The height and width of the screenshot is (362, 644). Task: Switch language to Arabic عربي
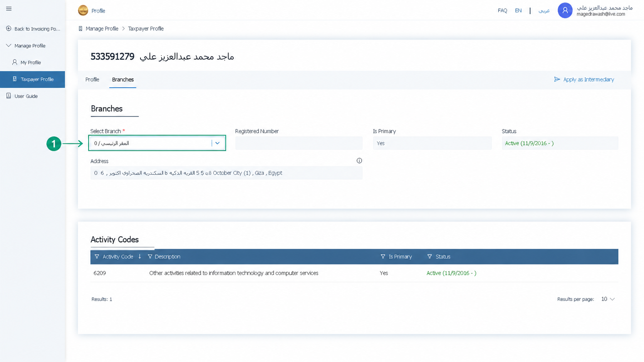544,10
